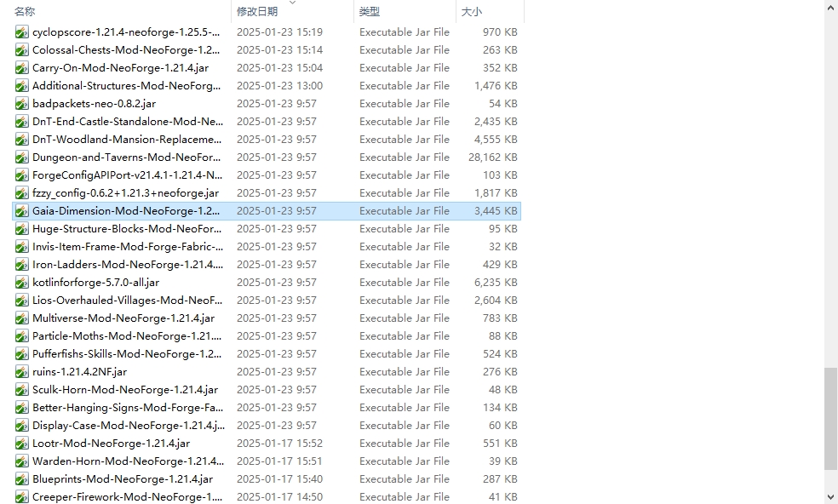This screenshot has width=838, height=504.
Task: Click the jar icon of Display-Case-Mod-NeoForge
Action: coord(21,426)
